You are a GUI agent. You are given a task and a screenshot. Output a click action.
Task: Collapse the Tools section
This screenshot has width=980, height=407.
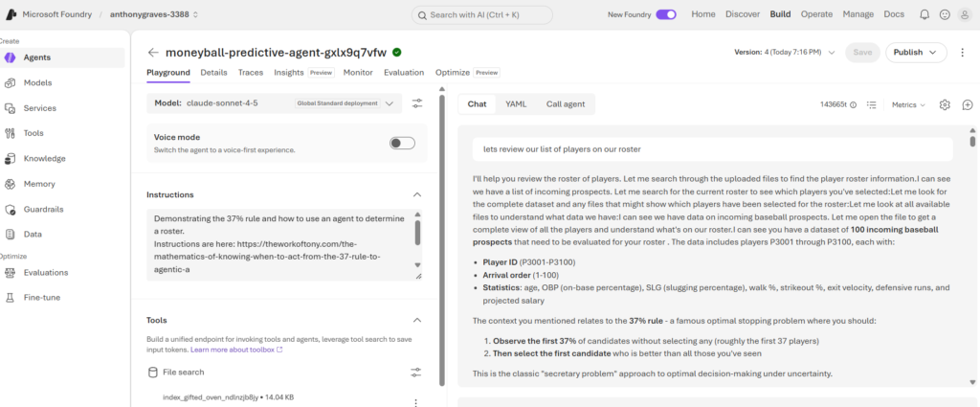[417, 320]
